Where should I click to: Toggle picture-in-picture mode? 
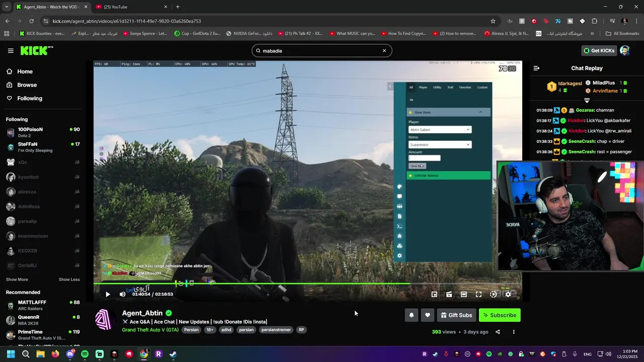434,294
